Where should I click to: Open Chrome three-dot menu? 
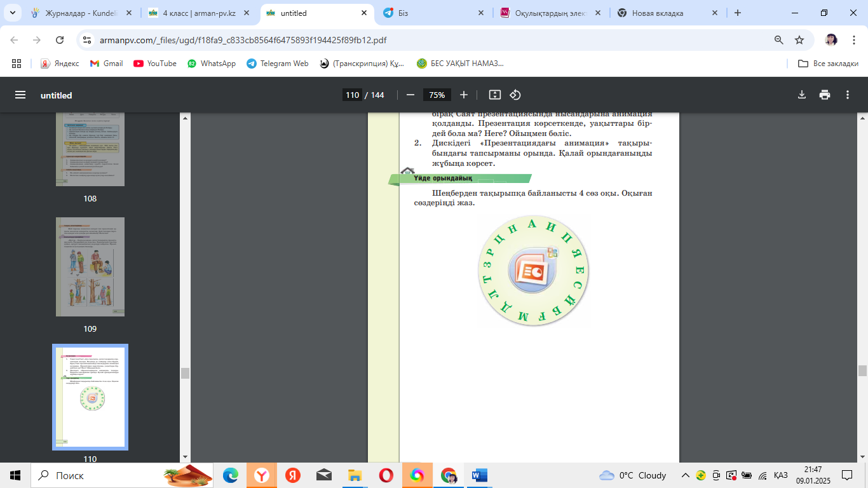[853, 40]
